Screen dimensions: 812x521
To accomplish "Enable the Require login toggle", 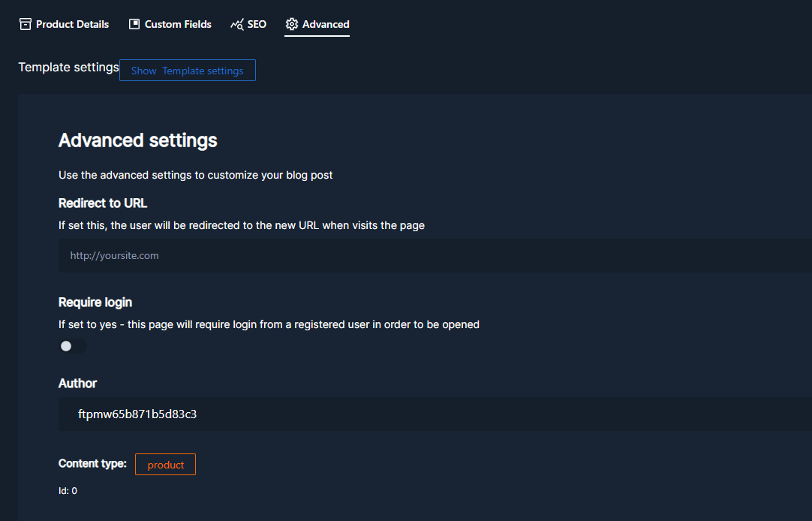I will pos(73,346).
